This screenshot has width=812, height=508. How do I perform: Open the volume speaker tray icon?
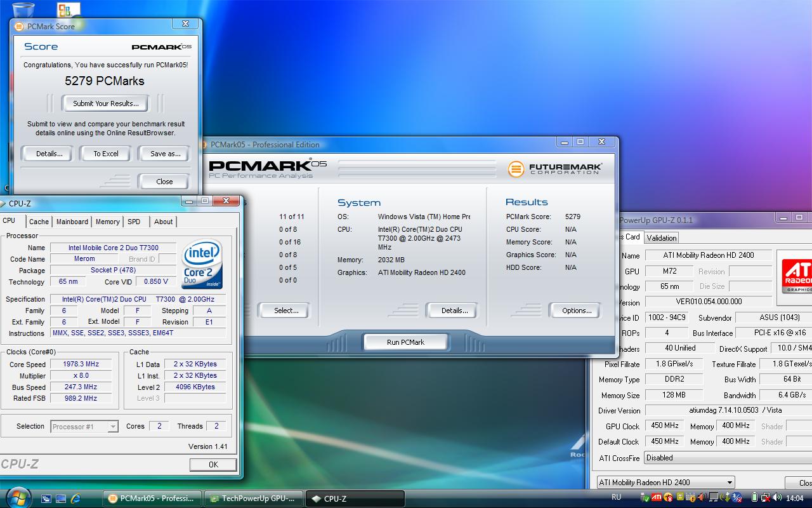(777, 497)
